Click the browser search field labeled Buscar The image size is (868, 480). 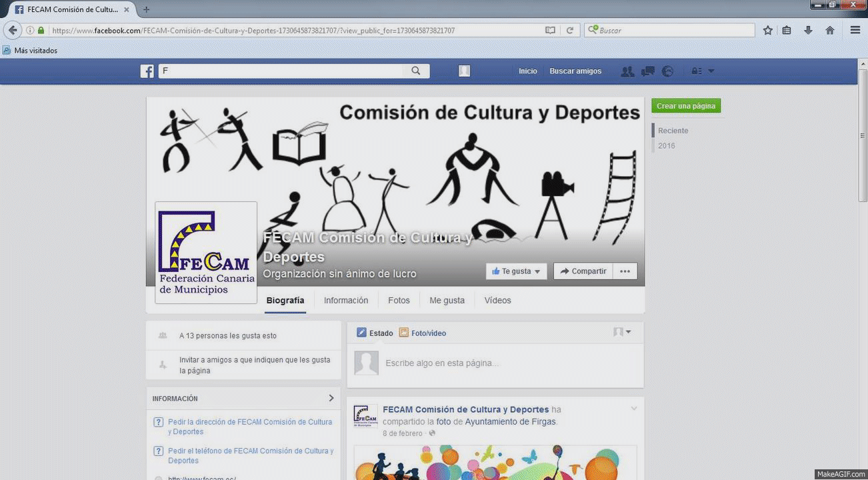[x=670, y=31]
